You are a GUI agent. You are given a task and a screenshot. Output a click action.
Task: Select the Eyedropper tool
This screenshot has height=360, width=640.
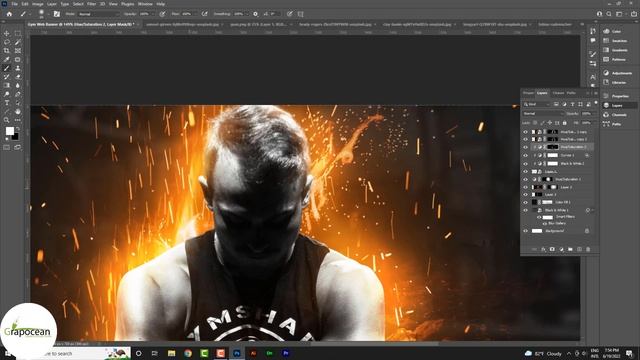coord(7,60)
